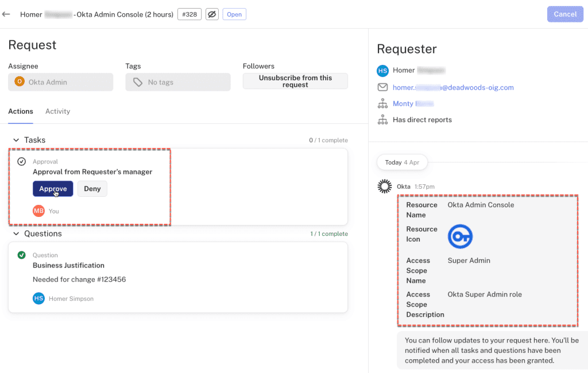Click 'Has direct reports' text

[422, 119]
